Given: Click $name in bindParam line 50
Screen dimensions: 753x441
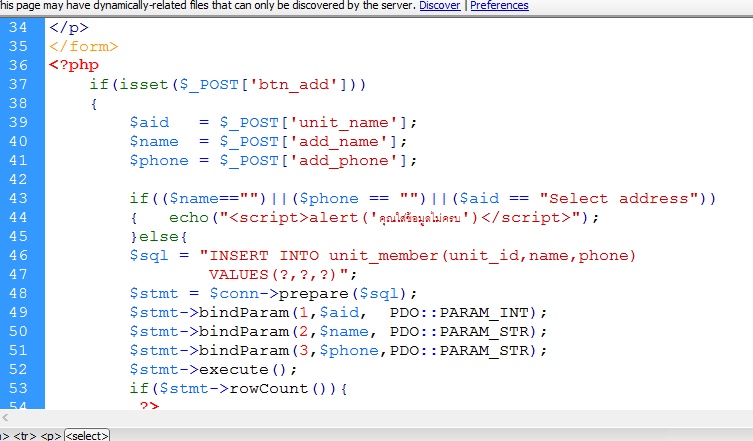Looking at the screenshot, I should tap(344, 331).
